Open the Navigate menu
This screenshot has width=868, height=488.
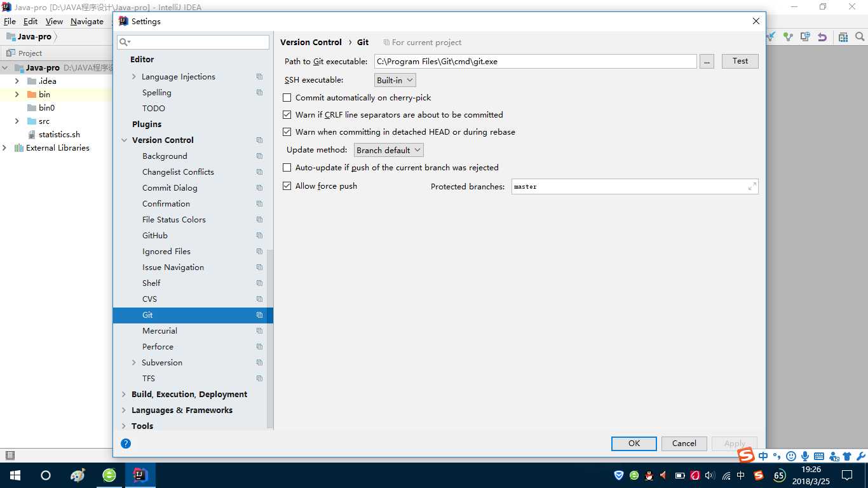click(87, 22)
